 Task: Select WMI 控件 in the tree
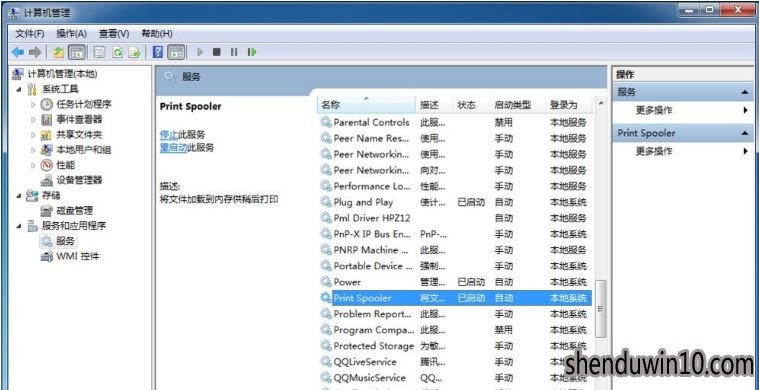(78, 256)
